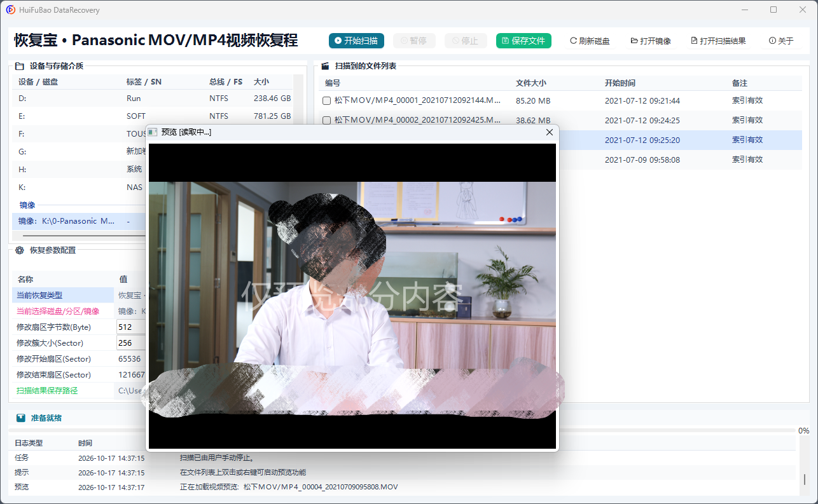Tick the checkbox for MP4_00001 file
The height and width of the screenshot is (504, 818).
pos(326,100)
